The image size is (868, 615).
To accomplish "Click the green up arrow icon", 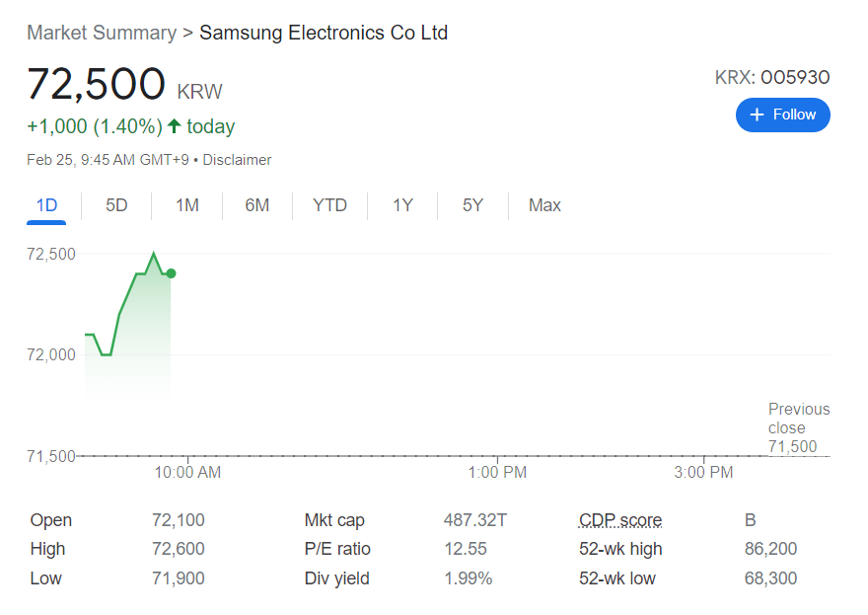I will tap(175, 126).
